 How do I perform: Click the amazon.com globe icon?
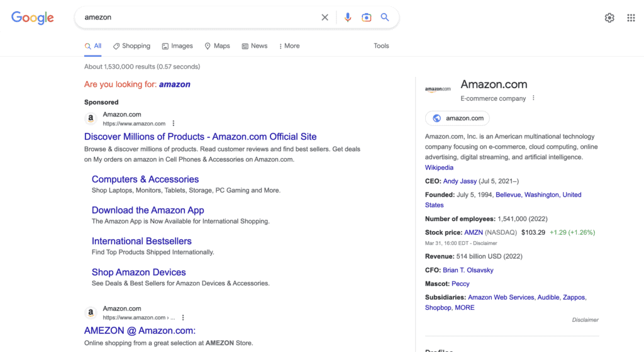coord(436,118)
